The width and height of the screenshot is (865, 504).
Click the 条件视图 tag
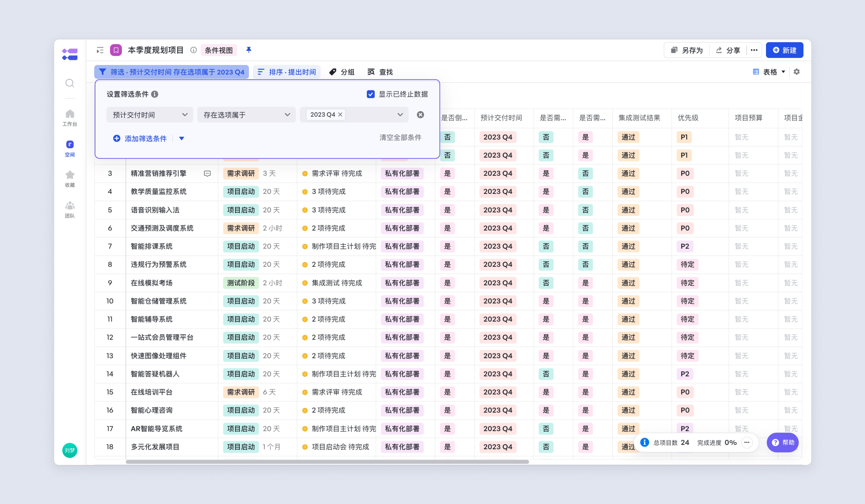click(219, 50)
